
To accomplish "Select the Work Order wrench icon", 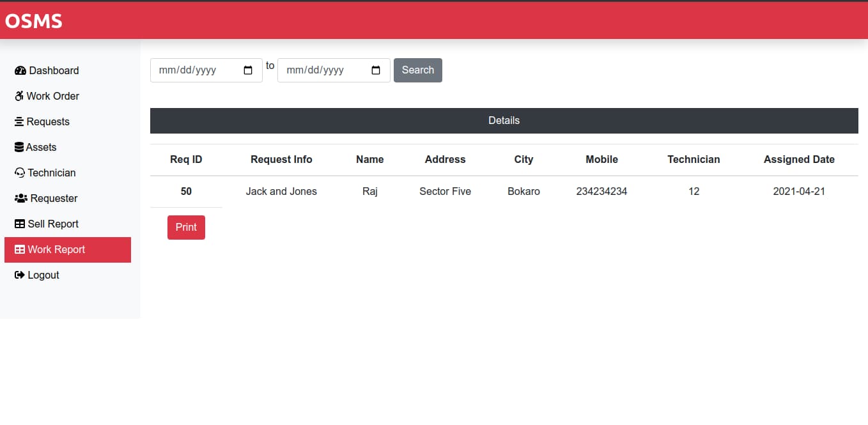I will [20, 96].
